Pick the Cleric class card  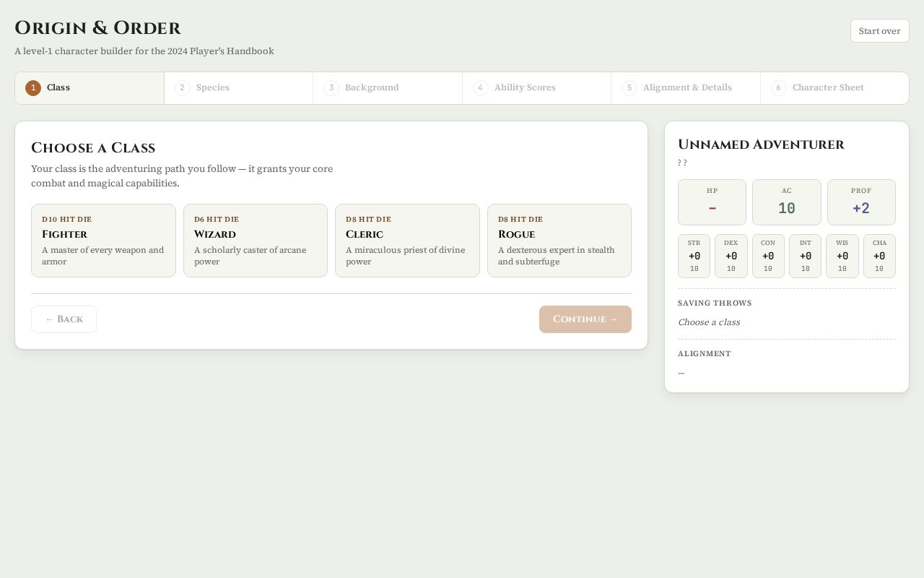[x=407, y=241]
